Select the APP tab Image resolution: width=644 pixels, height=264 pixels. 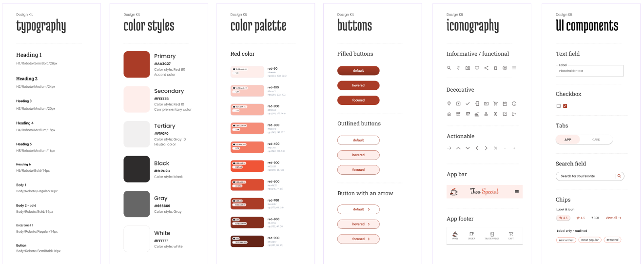click(568, 140)
